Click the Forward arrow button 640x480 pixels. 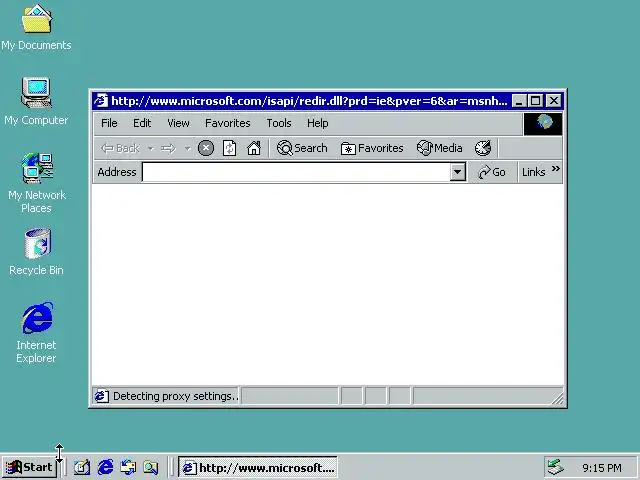[168, 148]
